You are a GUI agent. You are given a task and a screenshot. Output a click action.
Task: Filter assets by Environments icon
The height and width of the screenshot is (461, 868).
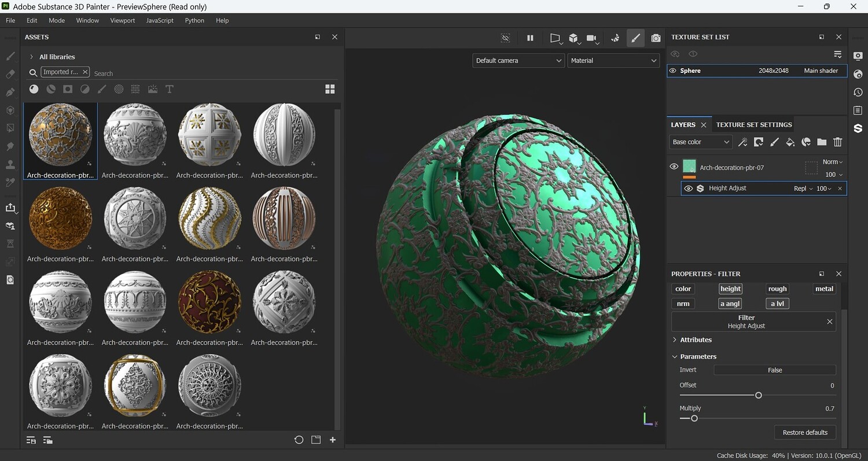tap(153, 89)
